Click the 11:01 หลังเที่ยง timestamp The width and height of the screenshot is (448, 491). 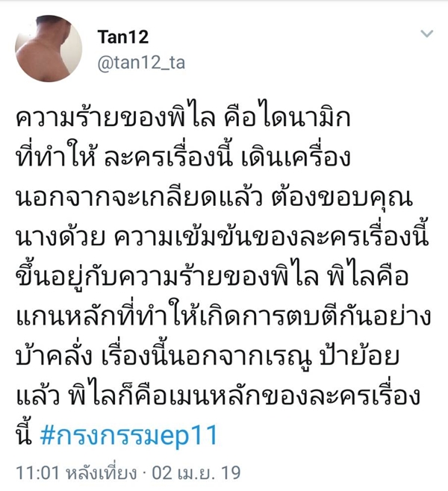(x=76, y=472)
